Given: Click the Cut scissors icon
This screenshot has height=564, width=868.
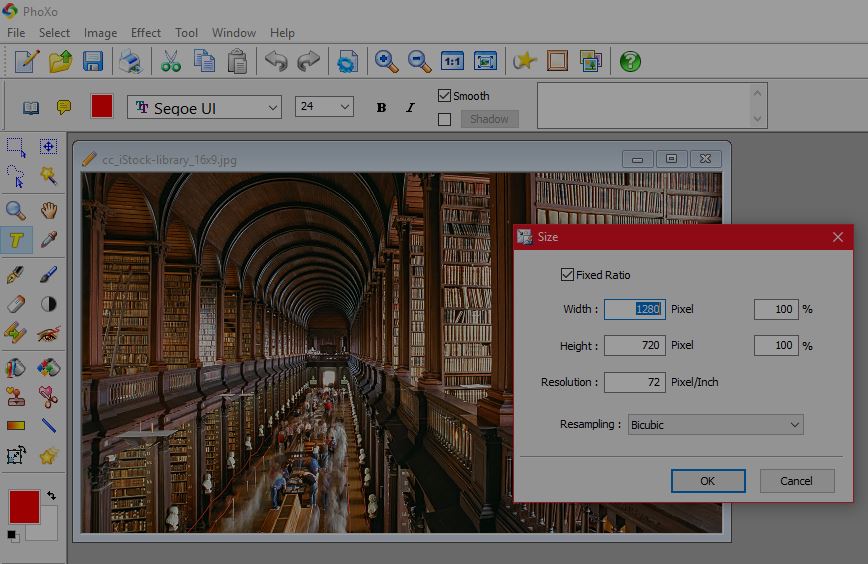Looking at the screenshot, I should point(171,61).
